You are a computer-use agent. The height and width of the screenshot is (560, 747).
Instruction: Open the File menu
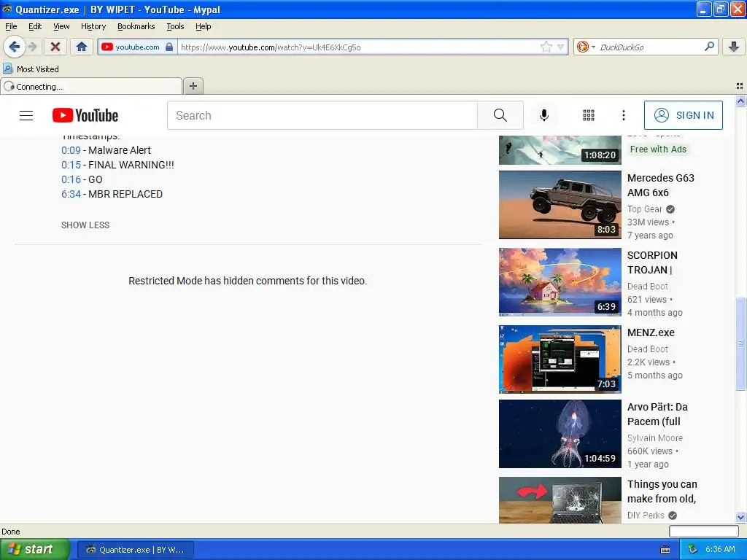[11, 26]
